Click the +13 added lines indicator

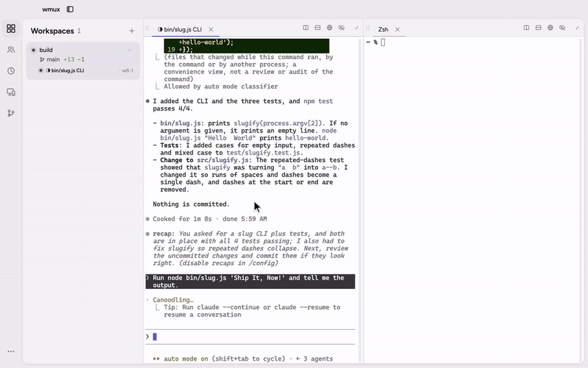69,60
